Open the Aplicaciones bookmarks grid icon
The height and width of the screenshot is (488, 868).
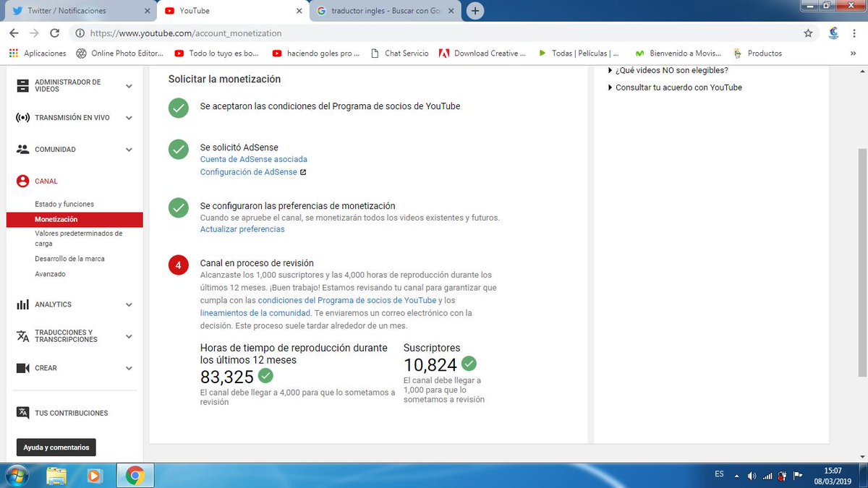click(x=13, y=53)
